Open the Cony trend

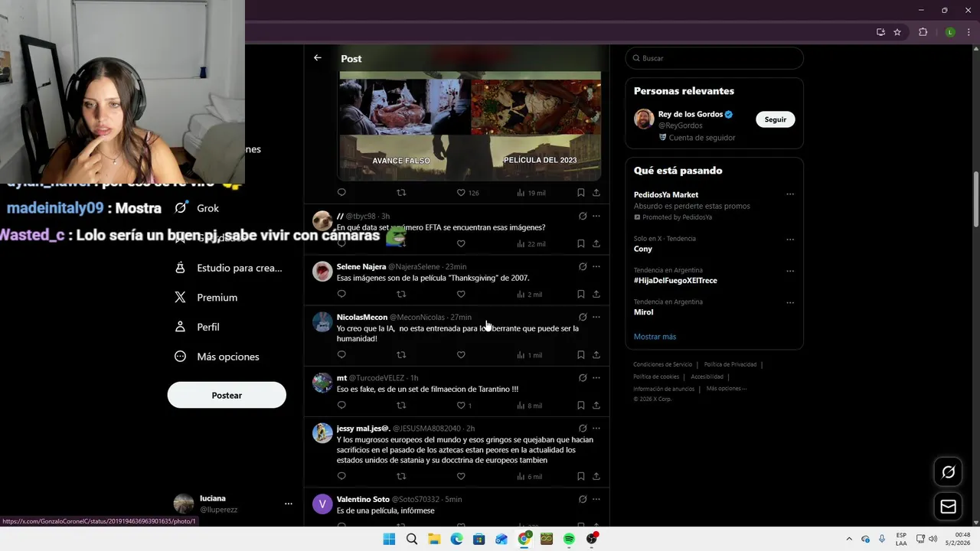[643, 249]
